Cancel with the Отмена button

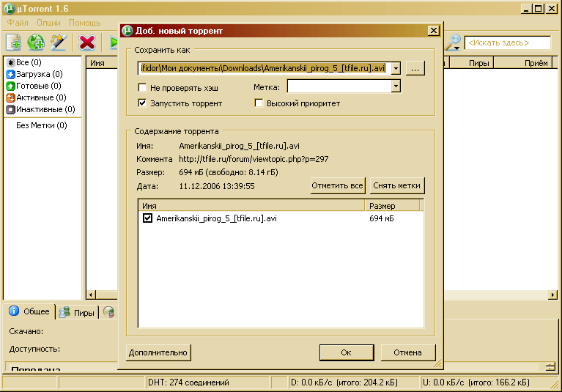pos(407,352)
